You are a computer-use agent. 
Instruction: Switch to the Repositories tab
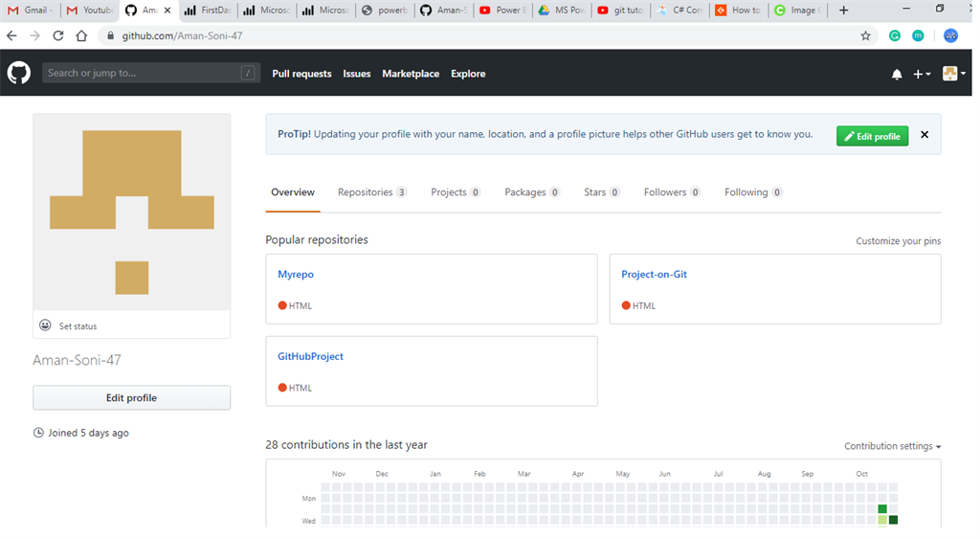click(372, 192)
